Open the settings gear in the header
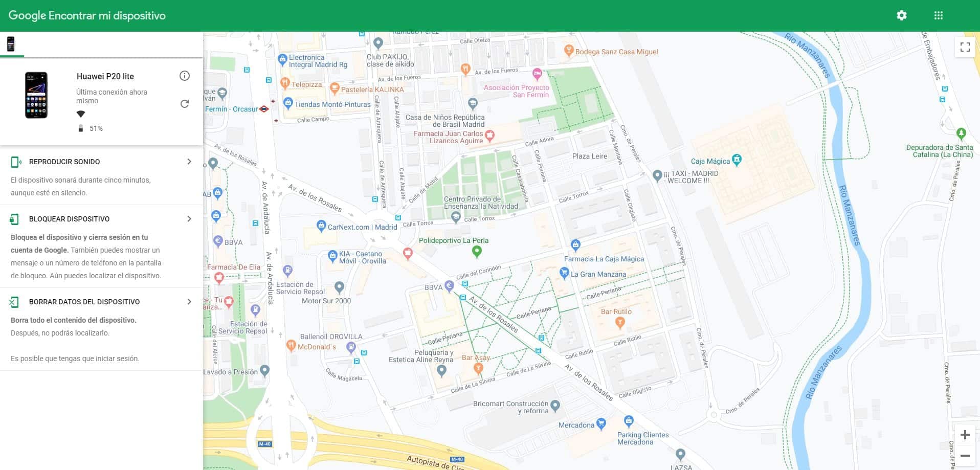 [x=902, y=15]
